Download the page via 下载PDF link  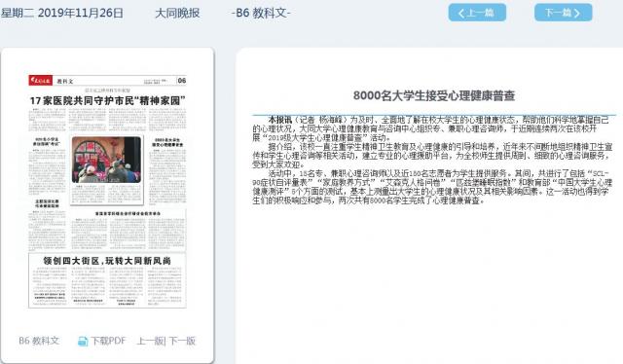click(108, 341)
